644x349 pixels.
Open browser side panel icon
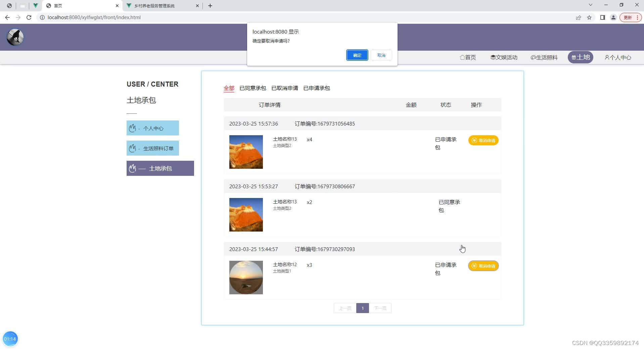pos(602,17)
